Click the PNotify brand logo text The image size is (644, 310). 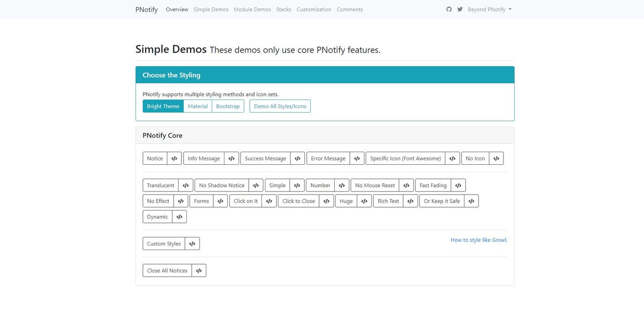(x=146, y=9)
